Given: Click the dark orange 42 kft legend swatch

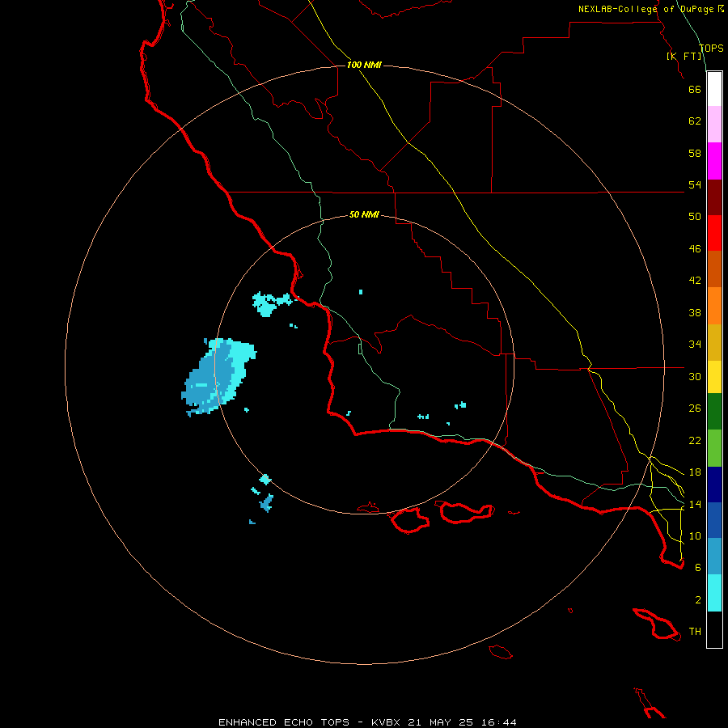Looking at the screenshot, I should [x=714, y=269].
